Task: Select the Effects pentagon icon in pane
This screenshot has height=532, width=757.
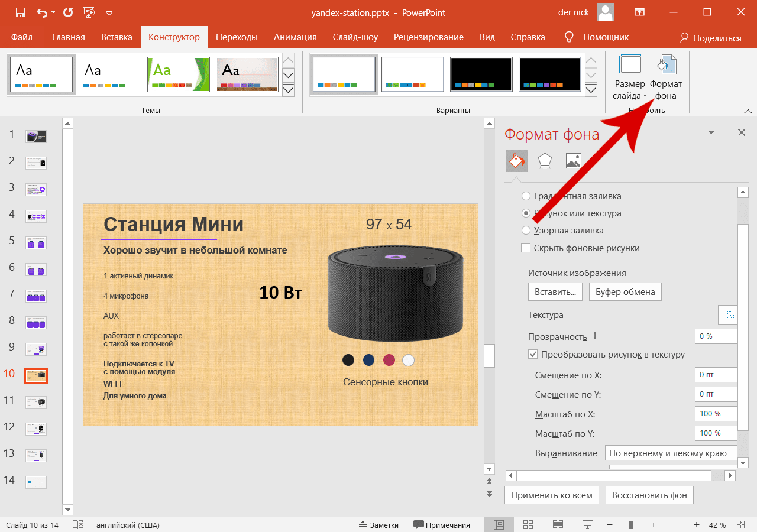Action: [545, 161]
